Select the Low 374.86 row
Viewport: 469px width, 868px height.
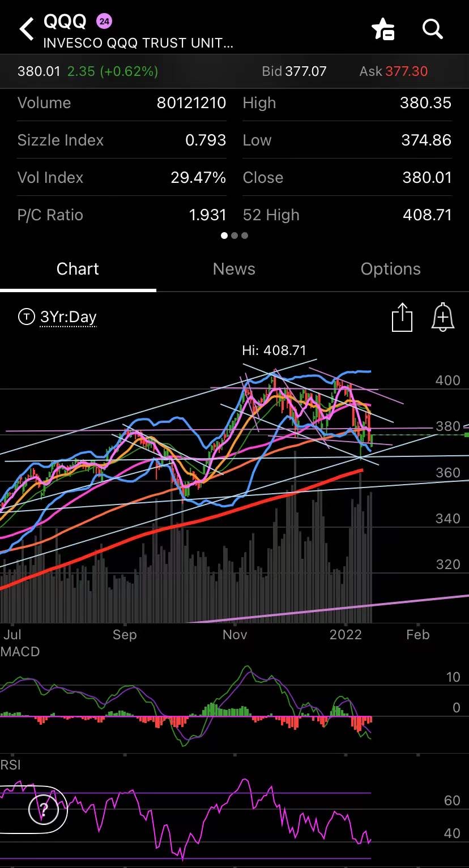pos(347,140)
